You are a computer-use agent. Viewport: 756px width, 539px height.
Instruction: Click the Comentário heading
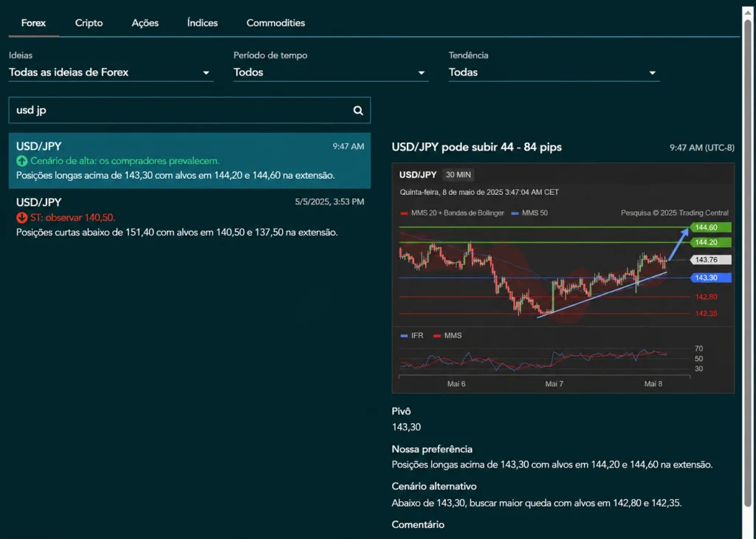418,524
